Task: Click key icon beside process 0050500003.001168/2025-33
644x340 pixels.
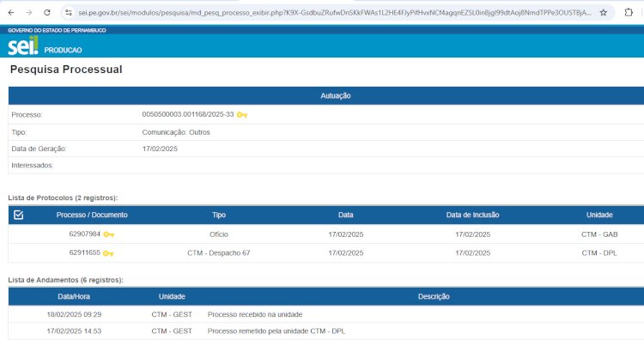Action: click(x=242, y=115)
